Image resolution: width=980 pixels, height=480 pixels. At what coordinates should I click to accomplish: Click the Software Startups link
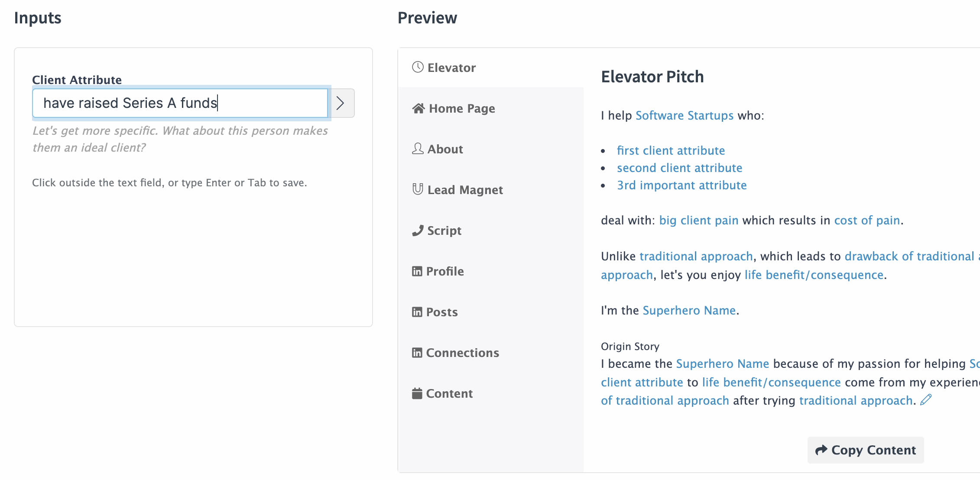click(x=684, y=116)
